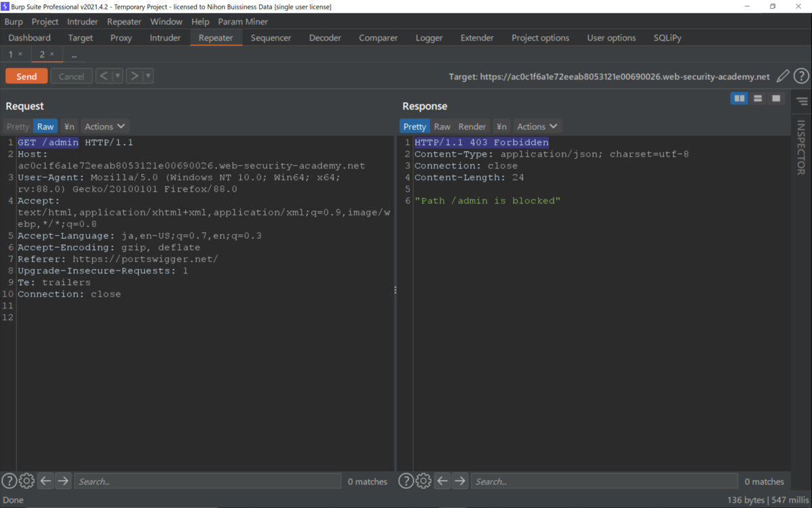Click the 'GET /admin HTTP/1.1' request line
The width and height of the screenshot is (812, 508).
coord(75,142)
